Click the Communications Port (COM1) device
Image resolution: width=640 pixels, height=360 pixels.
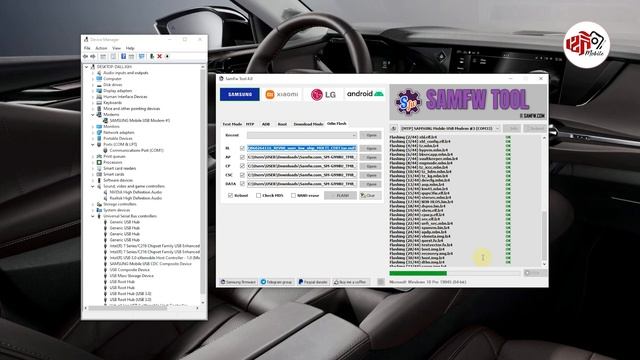click(x=136, y=150)
